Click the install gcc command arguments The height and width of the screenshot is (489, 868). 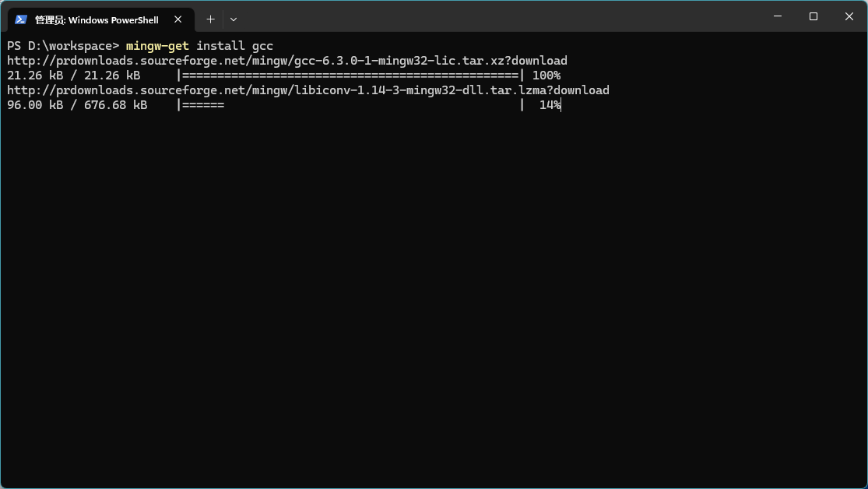tap(235, 46)
